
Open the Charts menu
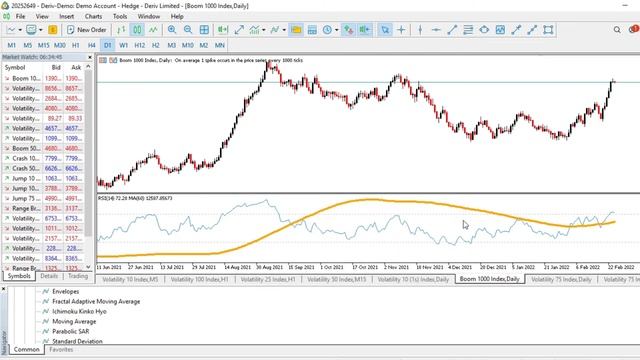pos(93,16)
